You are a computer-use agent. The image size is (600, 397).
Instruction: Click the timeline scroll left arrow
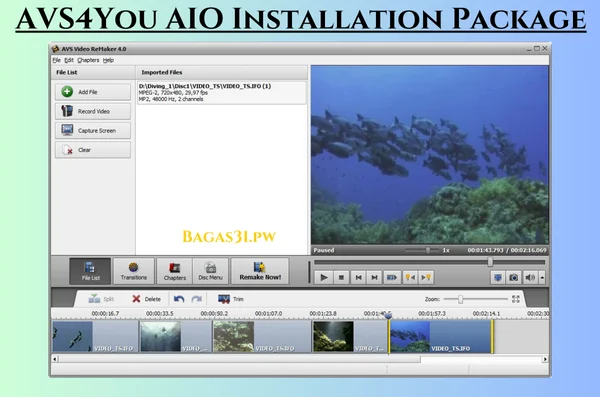55,359
